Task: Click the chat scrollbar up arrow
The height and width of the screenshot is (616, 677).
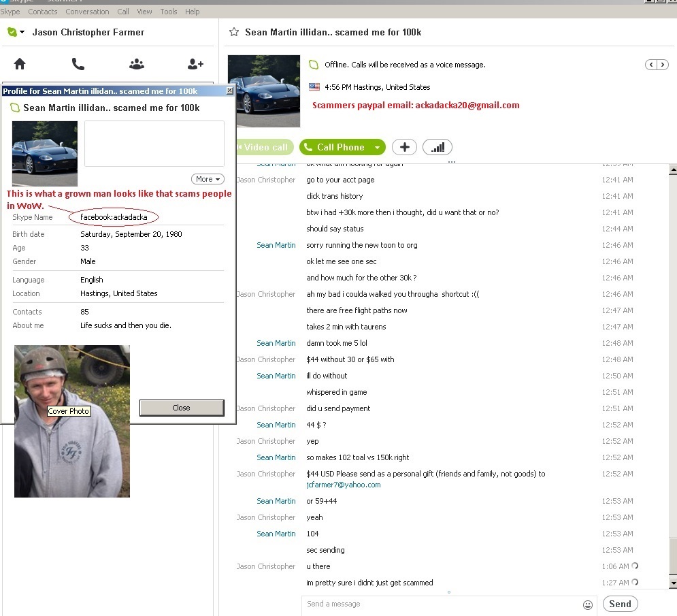Action: point(673,169)
